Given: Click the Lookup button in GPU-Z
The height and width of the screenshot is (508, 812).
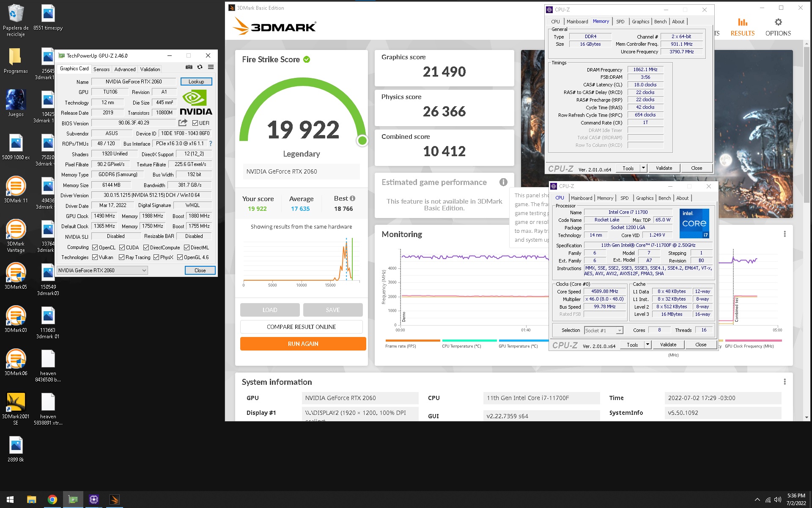Looking at the screenshot, I should click(x=196, y=82).
